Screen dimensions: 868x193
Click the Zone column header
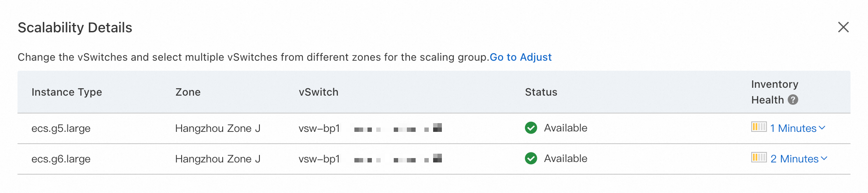click(x=188, y=92)
